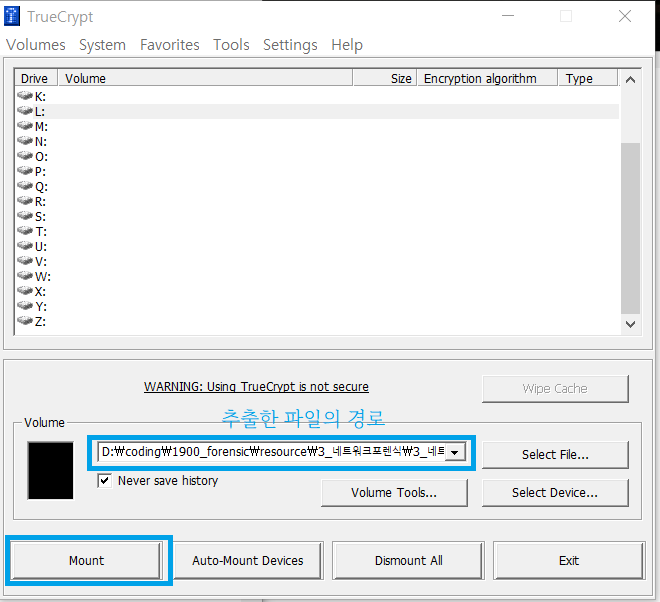Click the Size column header
660x602 pixels.
click(385, 78)
